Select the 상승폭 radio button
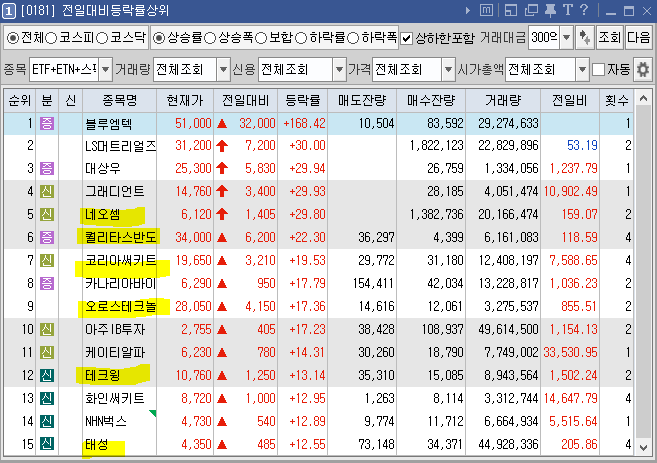This screenshot has width=657, height=463. tap(210, 39)
